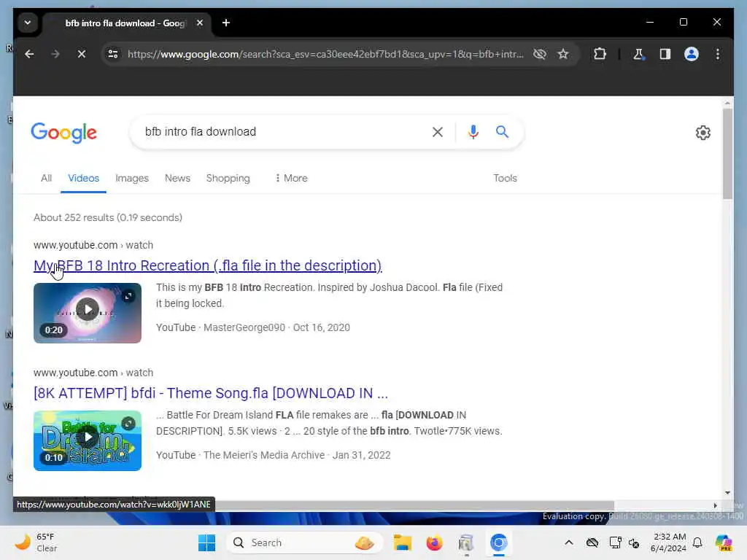Open 'My BFB 18 Intro Recreation' link
Viewport: 747px width, 560px height.
click(208, 265)
